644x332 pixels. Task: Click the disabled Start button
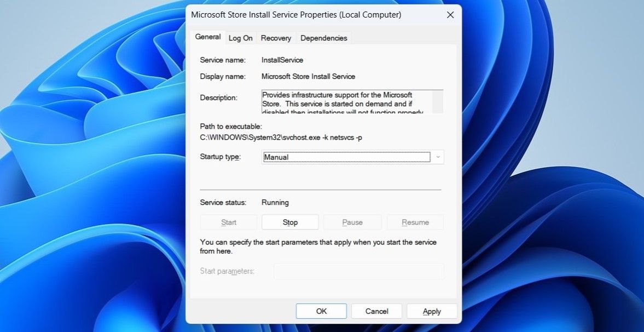click(228, 222)
